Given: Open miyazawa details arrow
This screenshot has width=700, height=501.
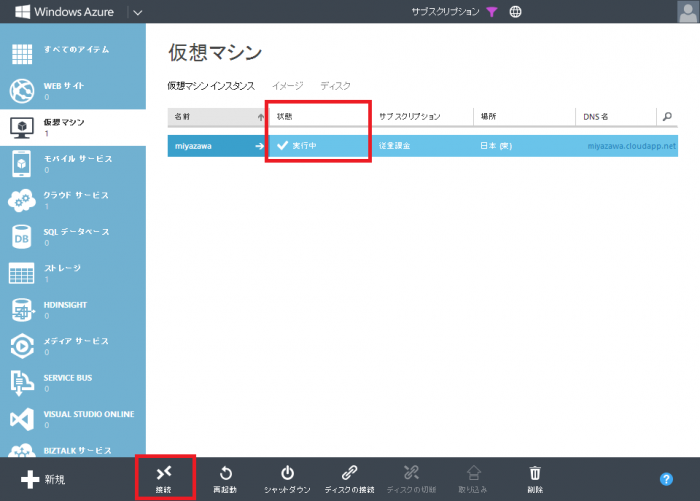Looking at the screenshot, I should coord(259,146).
